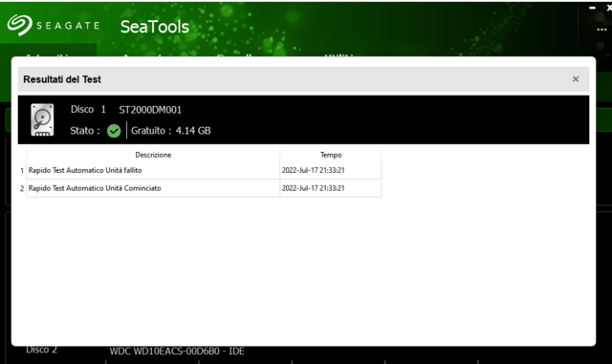
Task: Minimize the SeaTools window
Action: 593,8
